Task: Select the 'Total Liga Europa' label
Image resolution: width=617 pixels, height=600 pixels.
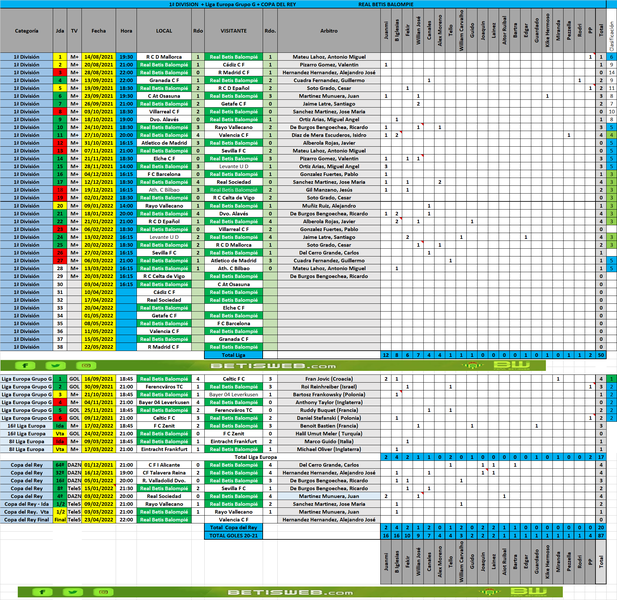Action: coord(256,457)
